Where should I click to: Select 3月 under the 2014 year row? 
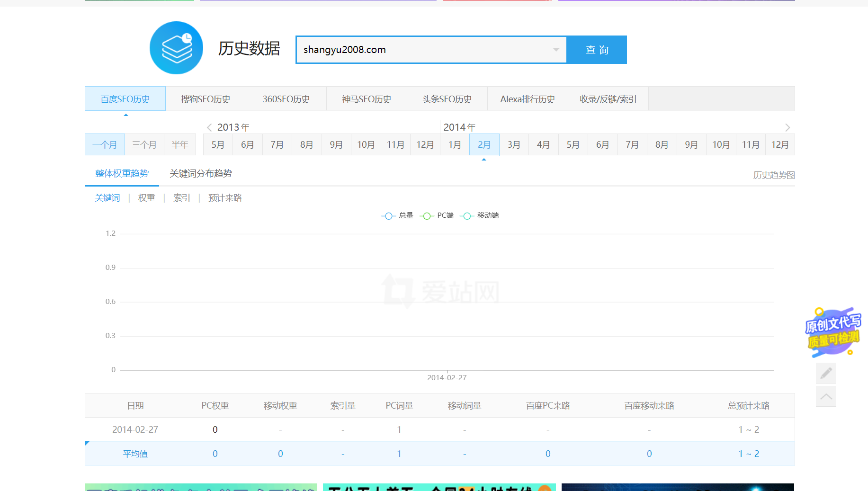[514, 144]
